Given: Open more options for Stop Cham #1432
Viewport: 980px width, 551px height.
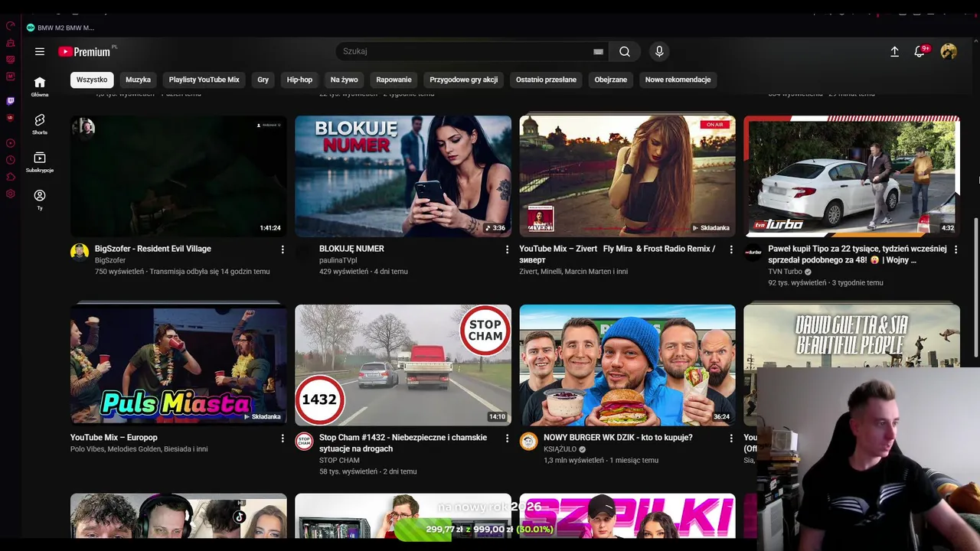Looking at the screenshot, I should [x=507, y=439].
